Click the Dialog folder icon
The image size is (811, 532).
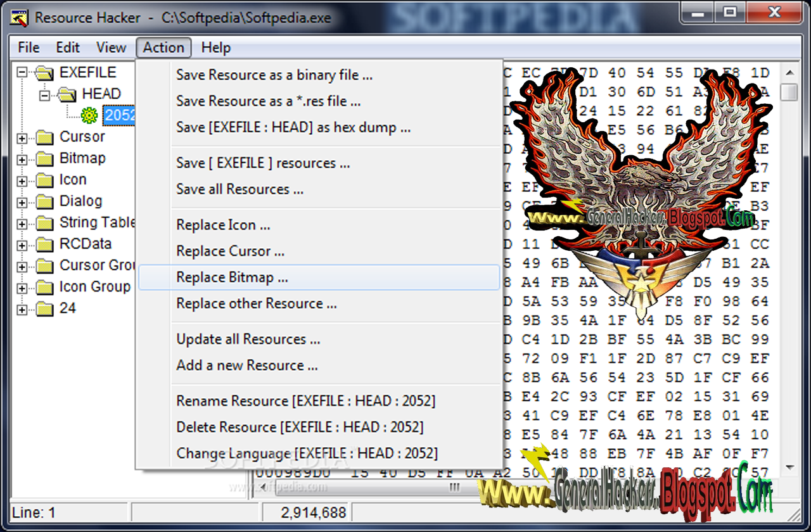point(45,202)
